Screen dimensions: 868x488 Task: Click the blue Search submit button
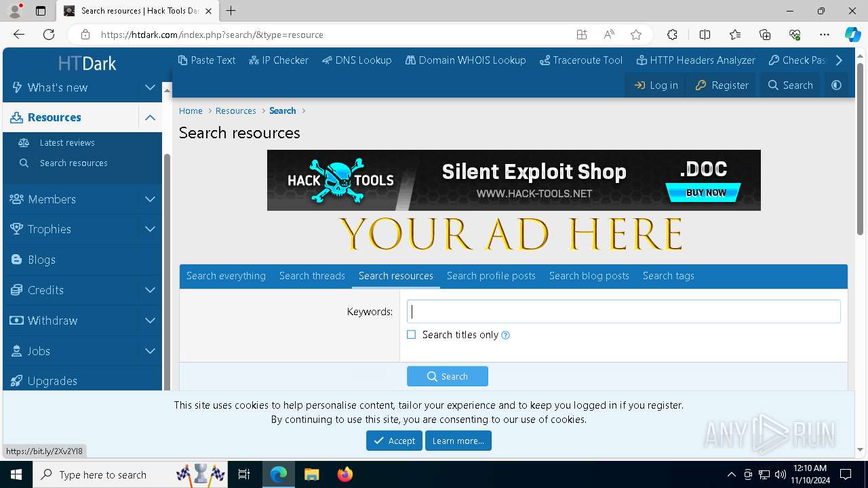[448, 377]
